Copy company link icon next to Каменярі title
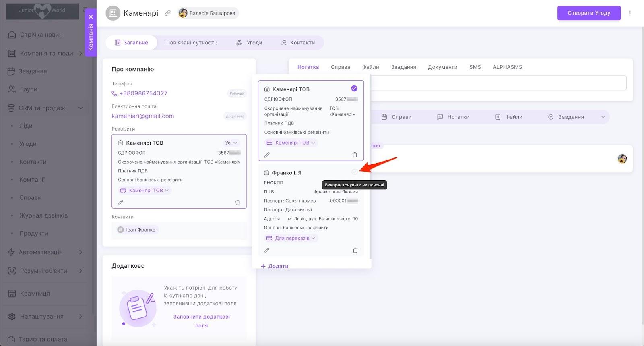This screenshot has height=346, width=644. coord(168,13)
